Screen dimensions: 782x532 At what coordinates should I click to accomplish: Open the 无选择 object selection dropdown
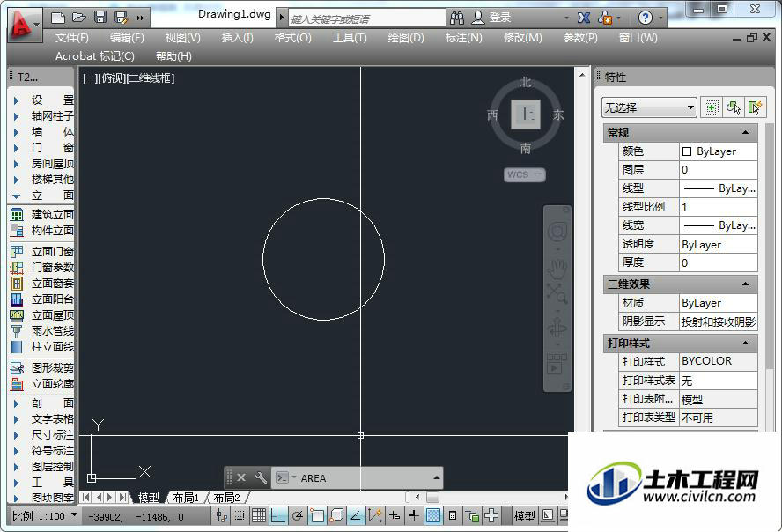click(649, 107)
